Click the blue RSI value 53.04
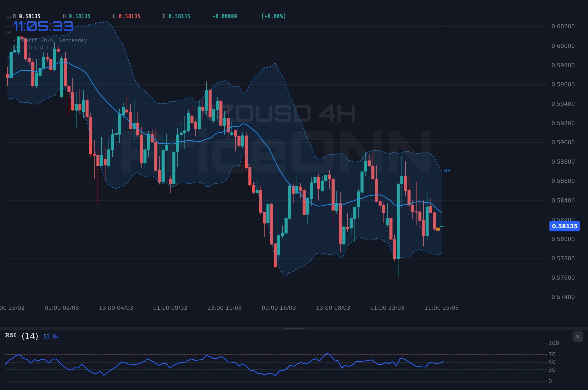 51,336
